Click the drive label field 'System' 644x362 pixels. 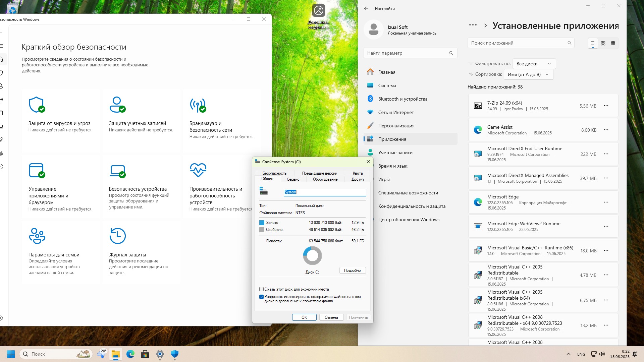(325, 192)
